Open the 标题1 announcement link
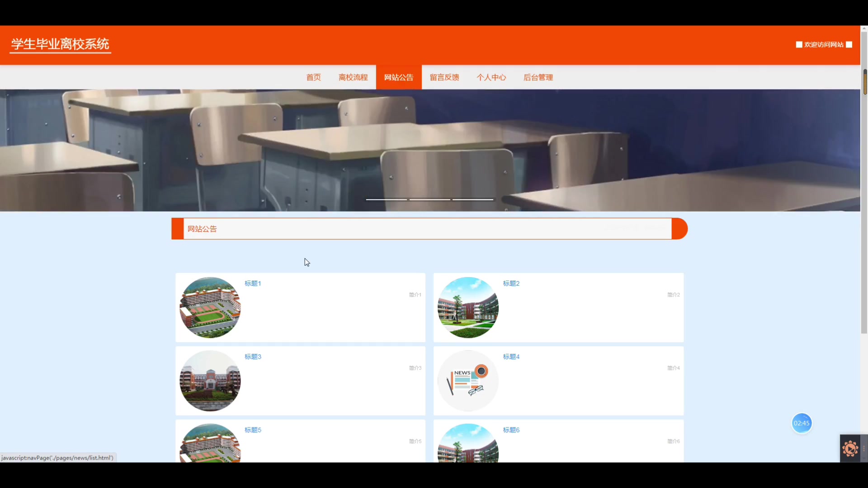This screenshot has height=488, width=868. tap(253, 283)
